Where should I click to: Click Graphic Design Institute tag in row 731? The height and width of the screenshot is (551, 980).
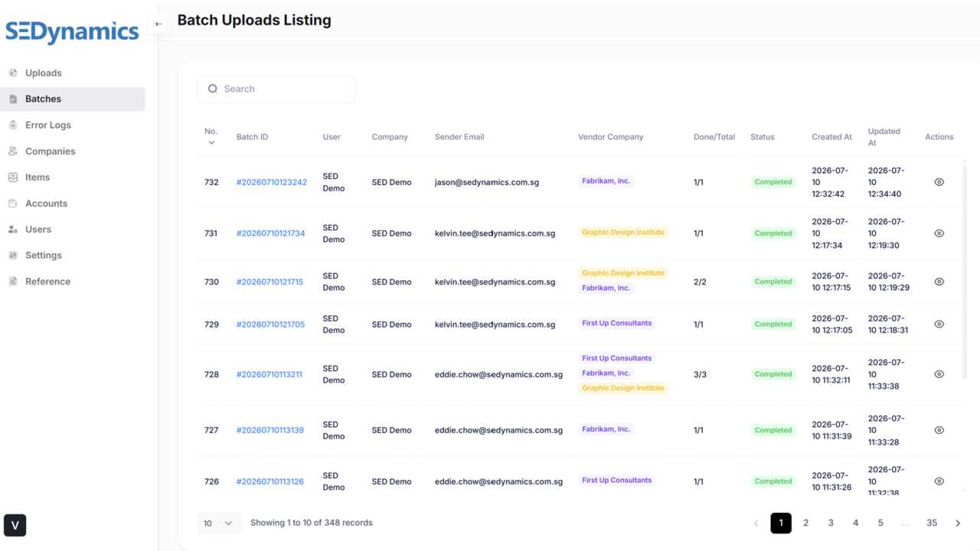pos(623,233)
